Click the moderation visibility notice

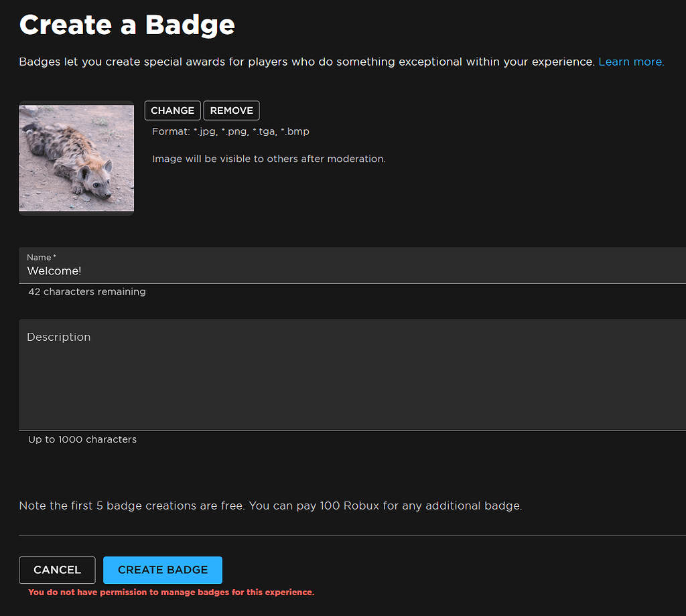coord(269,159)
